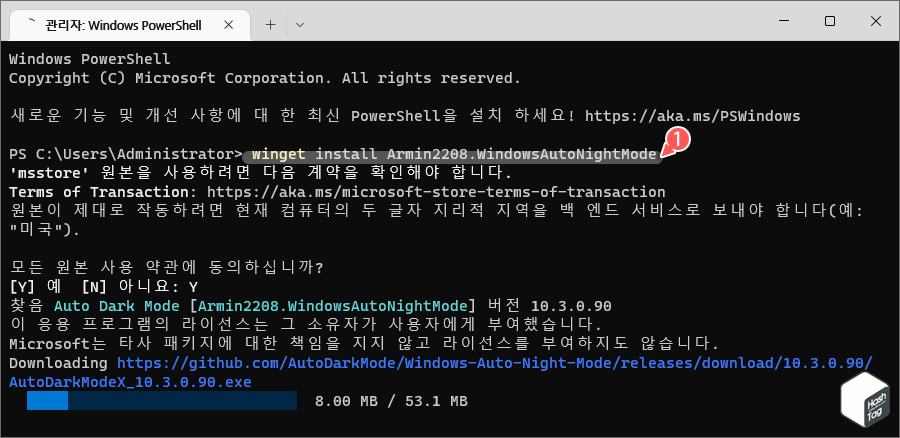Click the '8.00 MB / 53.1 MB' size text

pos(391,401)
